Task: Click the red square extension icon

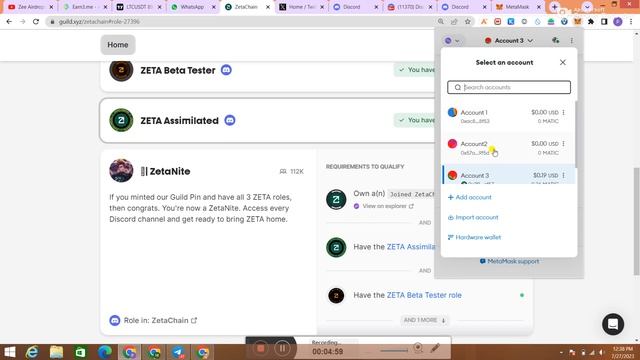Action: click(x=497, y=22)
